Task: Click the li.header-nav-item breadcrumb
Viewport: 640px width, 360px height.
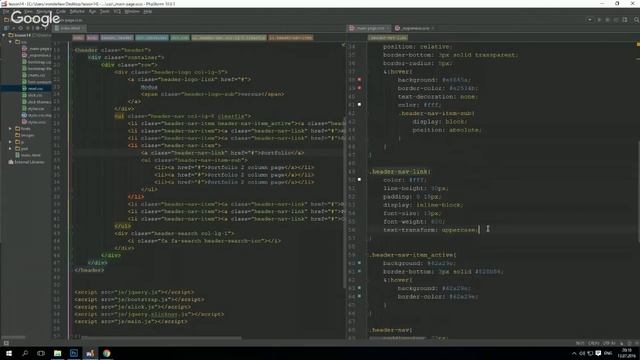Action: (x=291, y=38)
